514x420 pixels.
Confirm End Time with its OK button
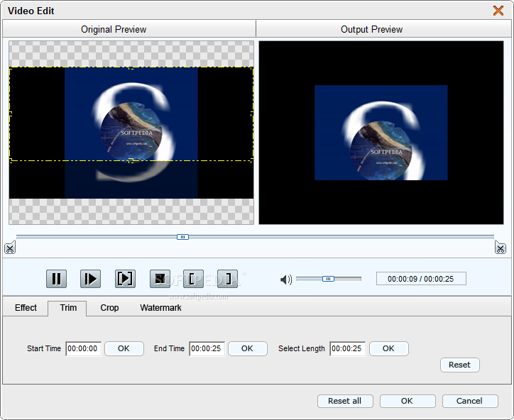[248, 348]
